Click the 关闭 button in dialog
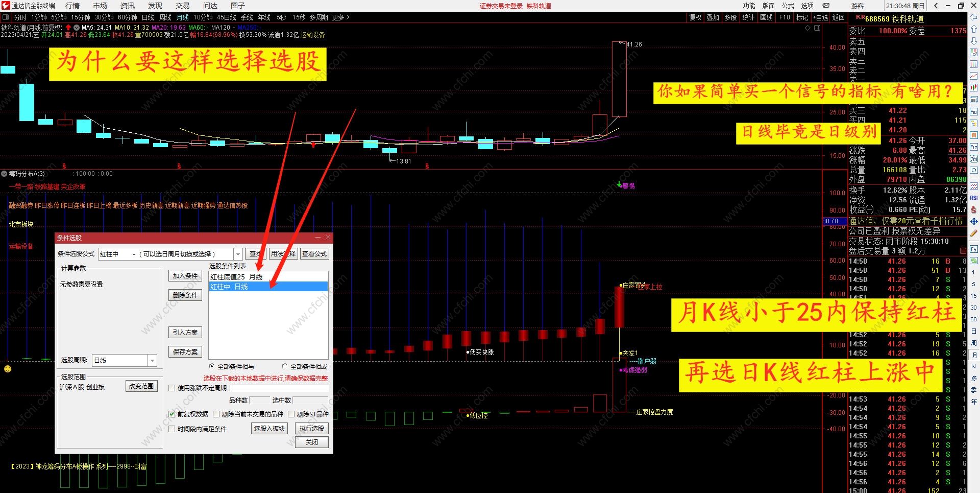 (x=312, y=442)
